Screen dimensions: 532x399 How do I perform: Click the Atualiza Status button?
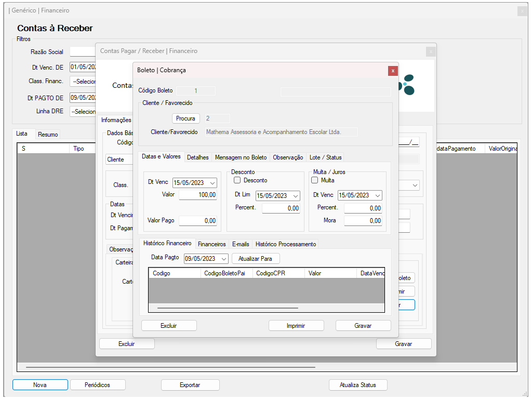(357, 385)
